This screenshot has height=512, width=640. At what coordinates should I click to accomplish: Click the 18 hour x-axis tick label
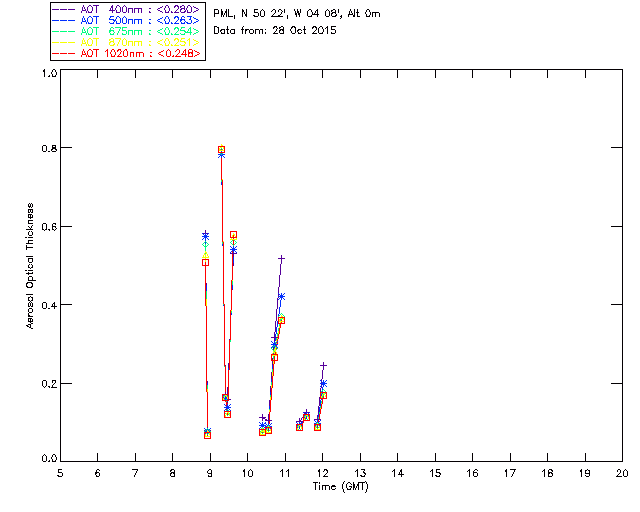coord(547,473)
